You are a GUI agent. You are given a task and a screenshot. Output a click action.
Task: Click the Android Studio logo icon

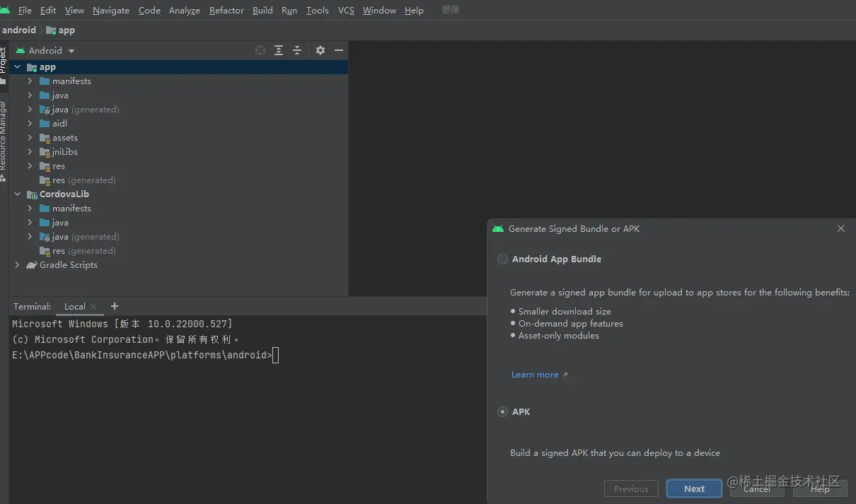(x=5, y=10)
